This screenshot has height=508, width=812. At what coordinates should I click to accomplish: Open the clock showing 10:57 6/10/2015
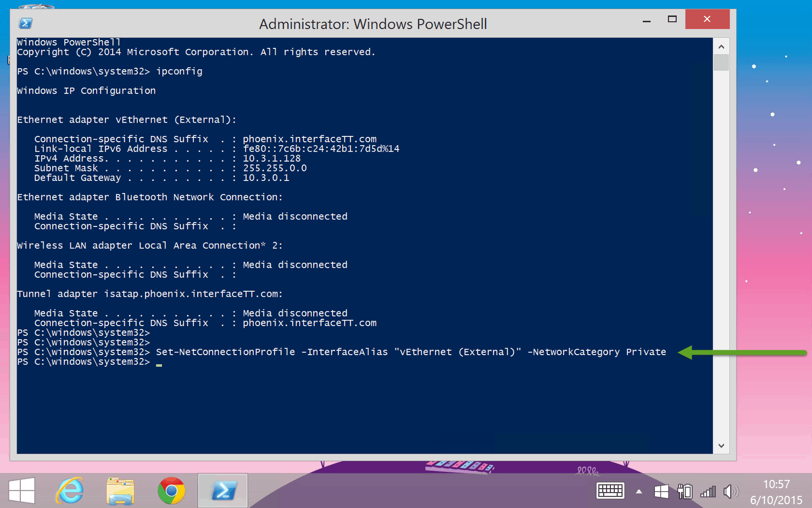[x=776, y=492]
